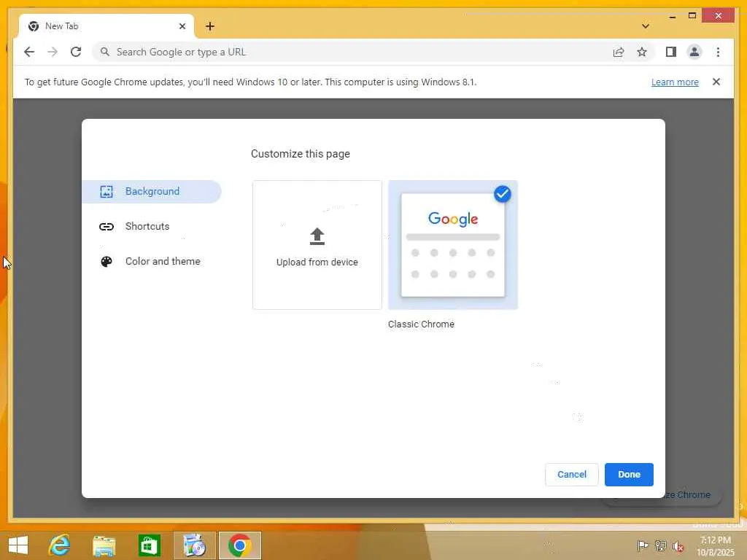Maximize the Chrome window
The height and width of the screenshot is (560, 747).
coord(692,16)
